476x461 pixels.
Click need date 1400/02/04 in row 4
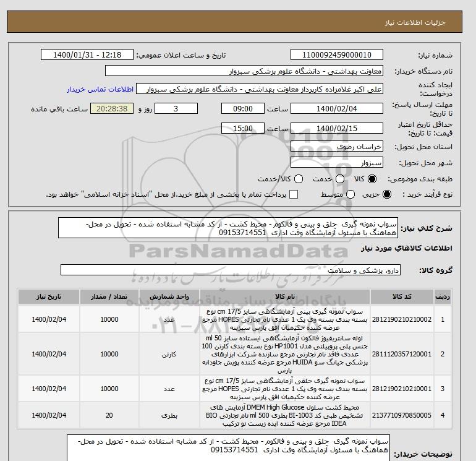coord(49,415)
